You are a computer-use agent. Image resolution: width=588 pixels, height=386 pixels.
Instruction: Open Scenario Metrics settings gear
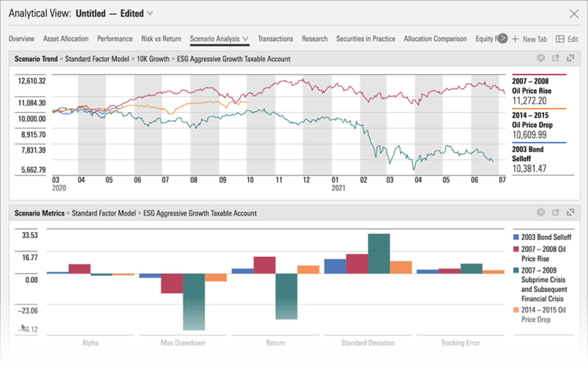click(541, 212)
